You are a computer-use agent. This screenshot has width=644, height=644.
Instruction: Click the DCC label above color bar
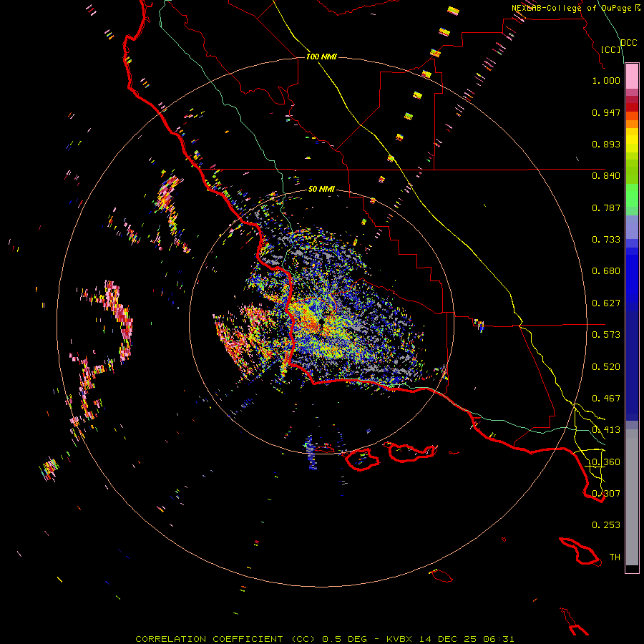628,43
